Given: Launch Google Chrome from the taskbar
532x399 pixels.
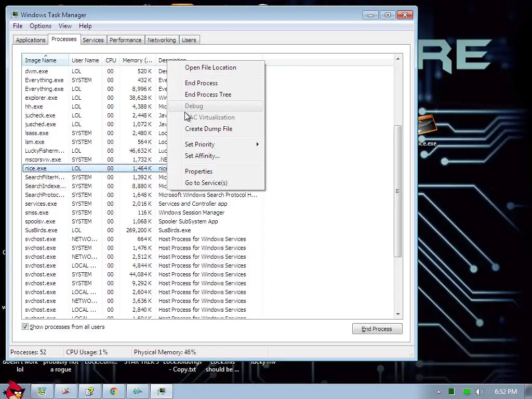Looking at the screenshot, I should [x=113, y=391].
